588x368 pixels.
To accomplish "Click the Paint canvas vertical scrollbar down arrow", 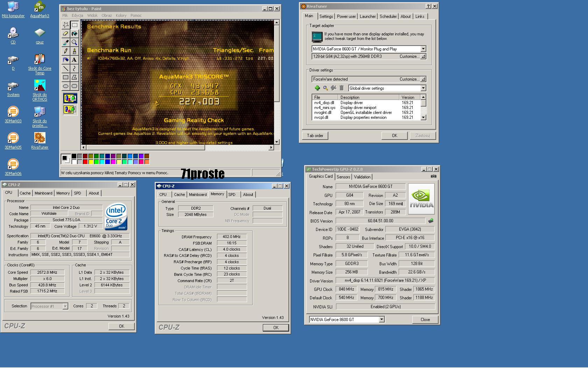I will click(276, 142).
